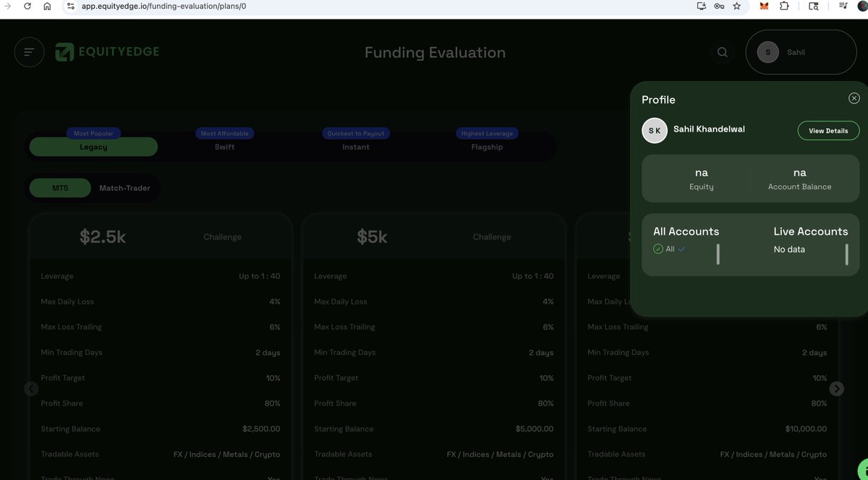Open browser extensions puzzle icon
868x480 pixels.
pos(784,6)
